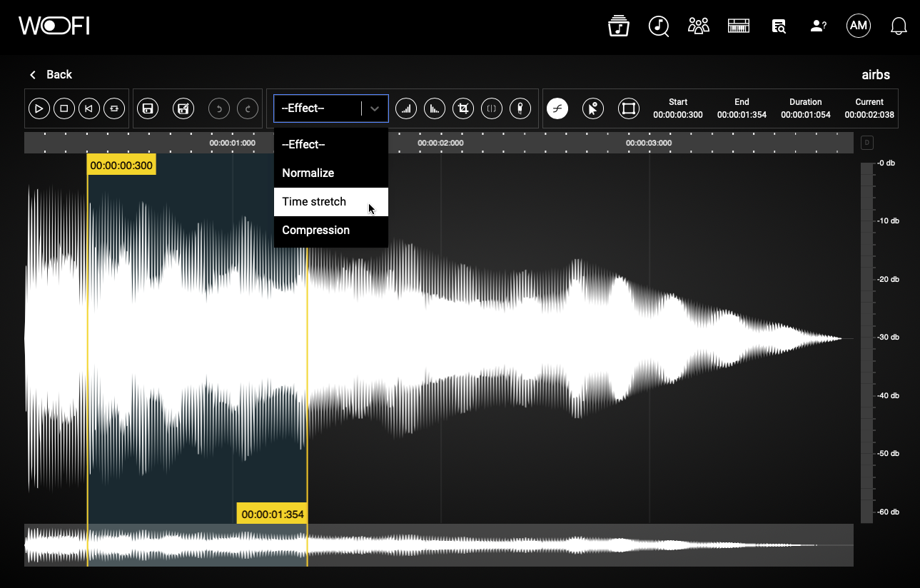Click the -50 db meter label
This screenshot has height=588, width=920.
(x=889, y=453)
